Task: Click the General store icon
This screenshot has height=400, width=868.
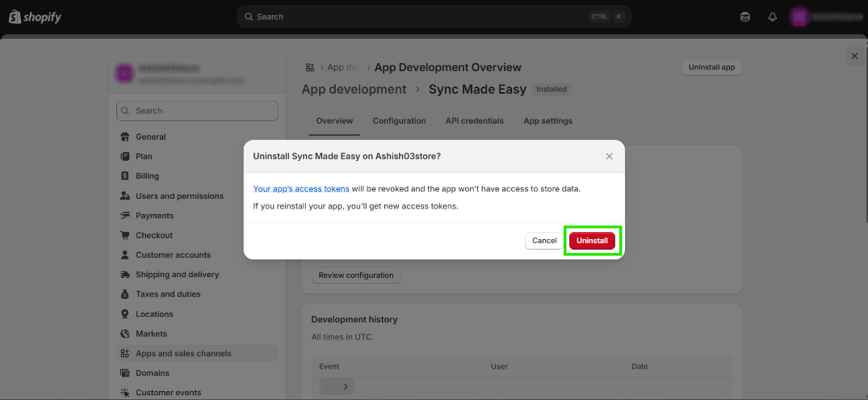Action: pyautogui.click(x=125, y=137)
